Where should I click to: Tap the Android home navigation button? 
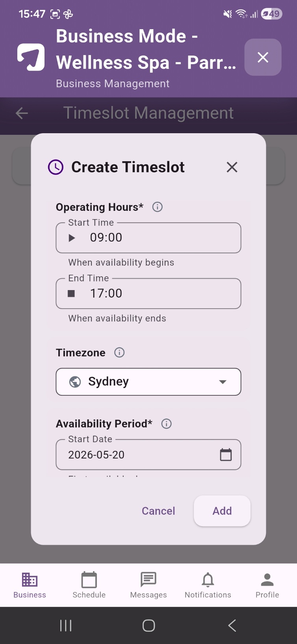click(x=148, y=625)
